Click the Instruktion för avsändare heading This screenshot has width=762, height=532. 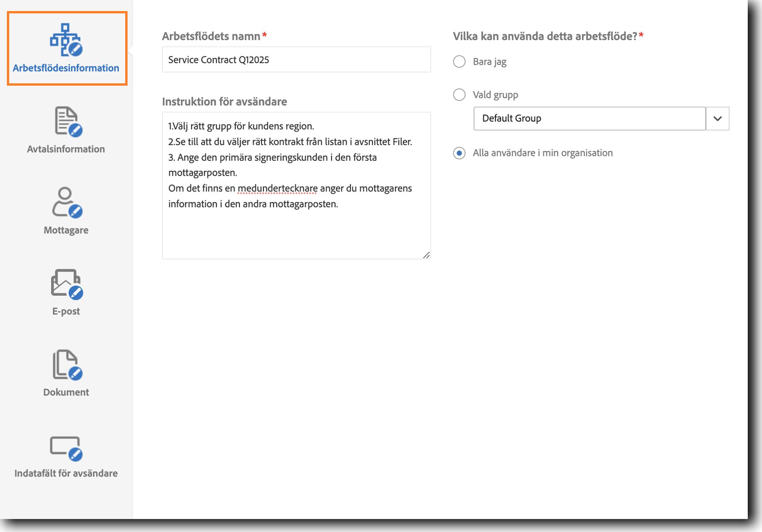[x=224, y=102]
